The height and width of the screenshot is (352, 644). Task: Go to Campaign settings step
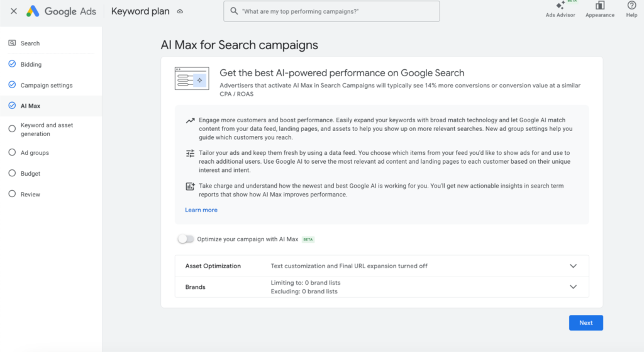pyautogui.click(x=47, y=85)
